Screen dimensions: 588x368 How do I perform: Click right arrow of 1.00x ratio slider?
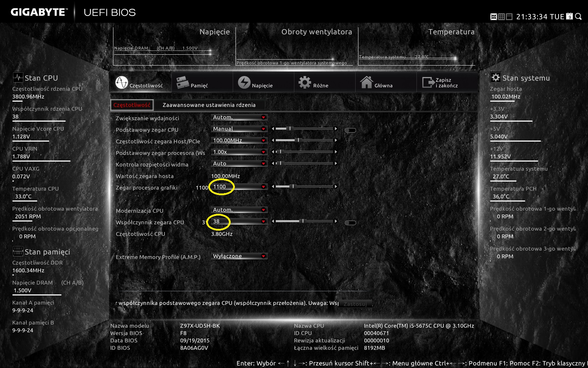336,152
